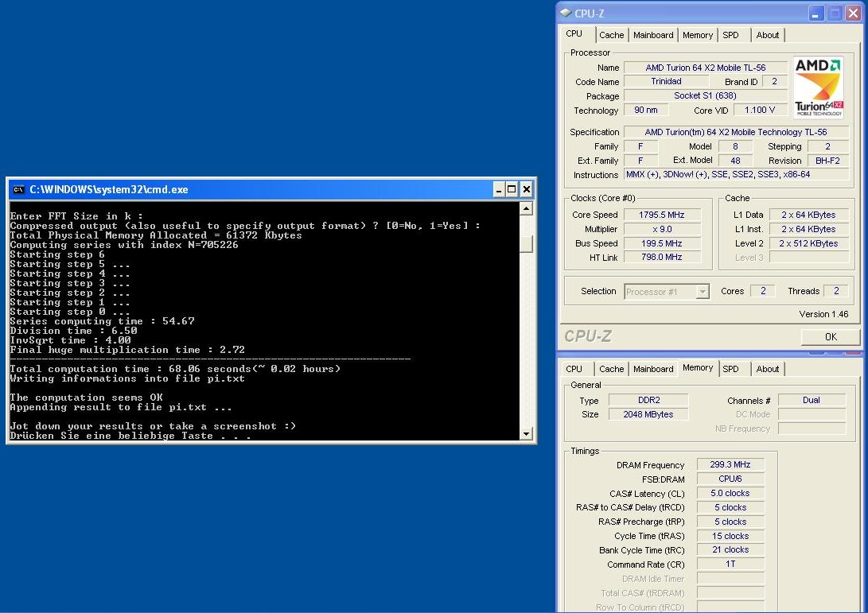Click Series computing time line in cmd
This screenshot has height=613, width=868.
click(x=102, y=321)
